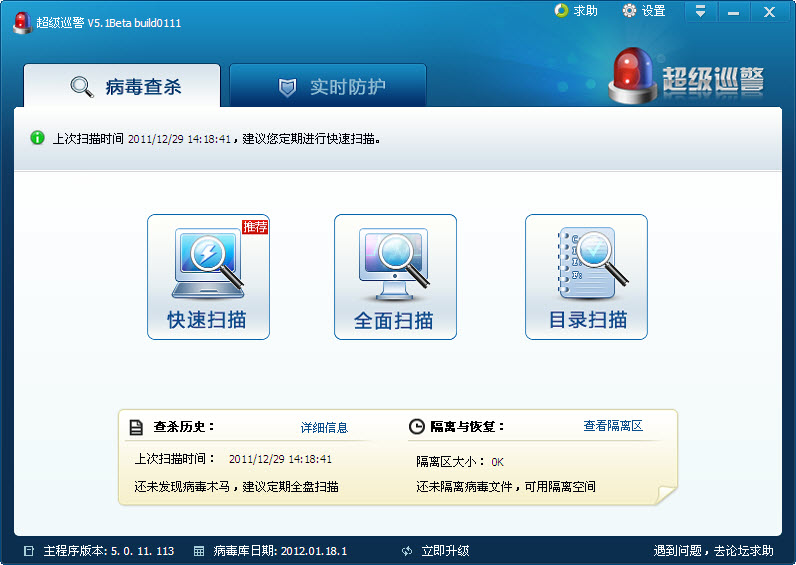
Task: Open the title bar dropdown menu arrow
Action: [701, 12]
